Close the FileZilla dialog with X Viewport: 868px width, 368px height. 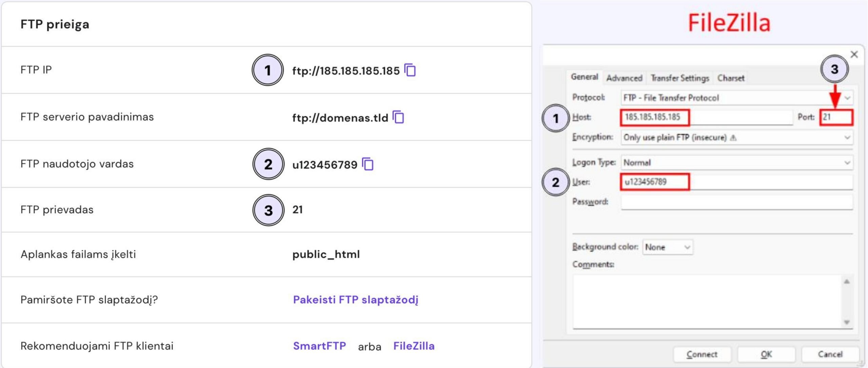coord(854,54)
